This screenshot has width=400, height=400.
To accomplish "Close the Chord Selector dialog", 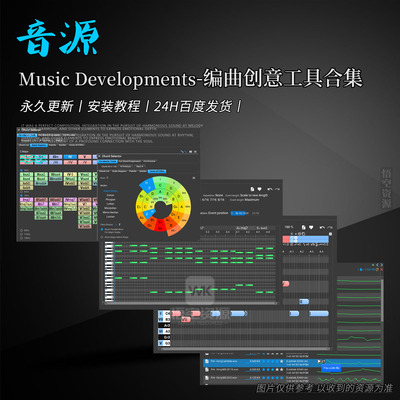I will point(99,156).
